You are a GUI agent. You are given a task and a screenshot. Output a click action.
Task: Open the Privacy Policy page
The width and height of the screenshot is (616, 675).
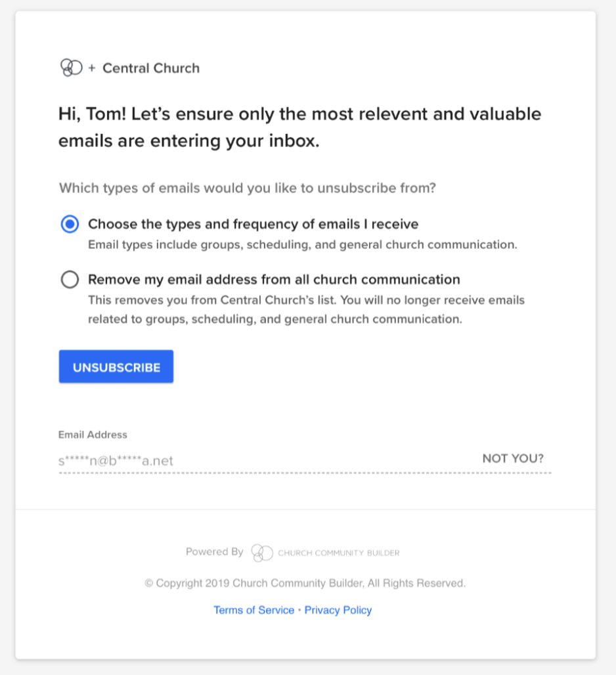pos(338,610)
